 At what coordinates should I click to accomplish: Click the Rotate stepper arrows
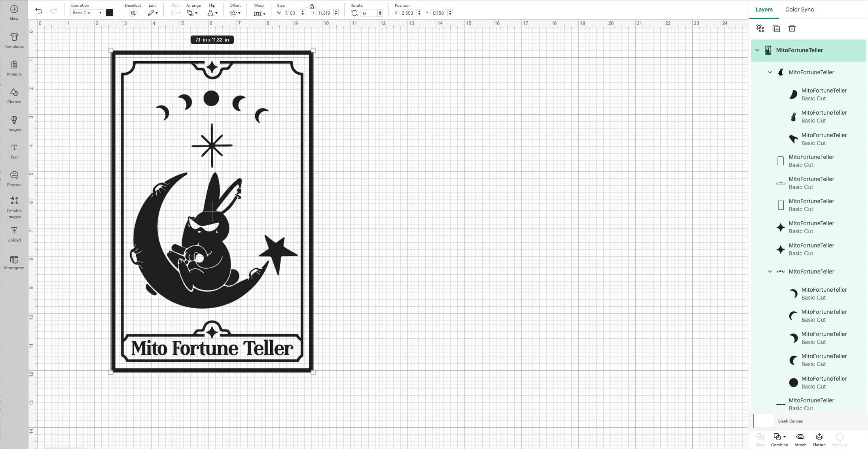(x=380, y=13)
